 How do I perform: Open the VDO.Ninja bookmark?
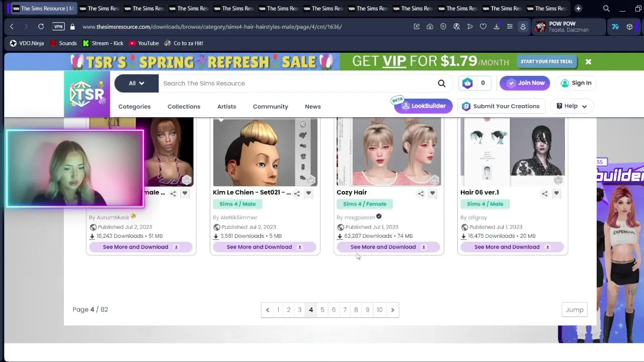coord(27,43)
